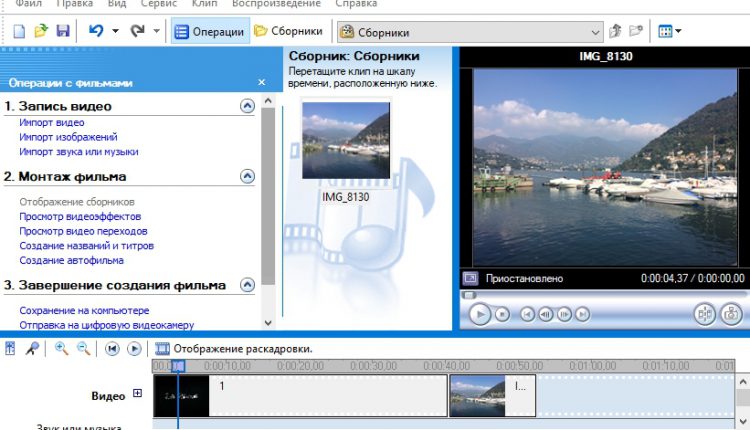Collapse the Монтаж фильма section
Image resolution: width=750 pixels, height=430 pixels.
247,176
